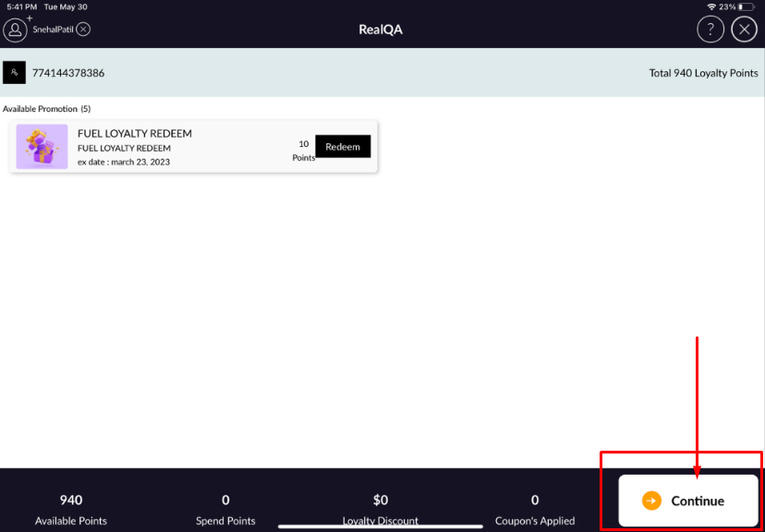The width and height of the screenshot is (765, 532).
Task: Click the 10 Points cost label
Action: (x=303, y=151)
